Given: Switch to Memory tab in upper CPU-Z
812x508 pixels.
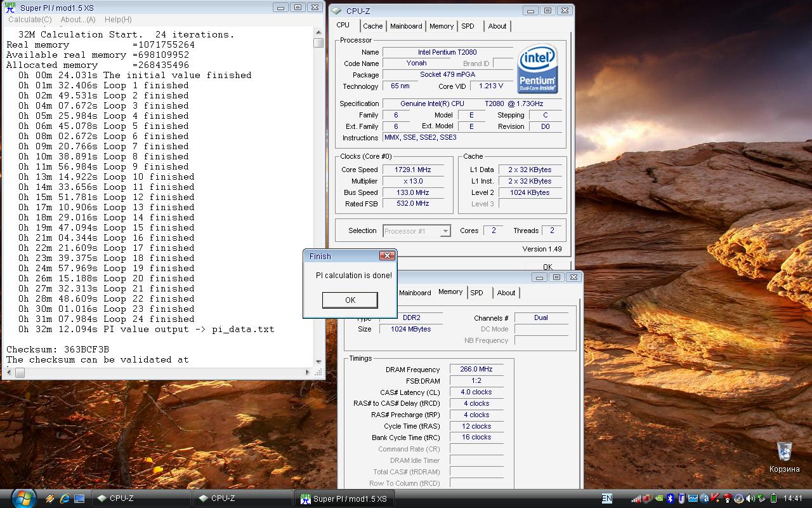Looking at the screenshot, I should pos(442,26).
